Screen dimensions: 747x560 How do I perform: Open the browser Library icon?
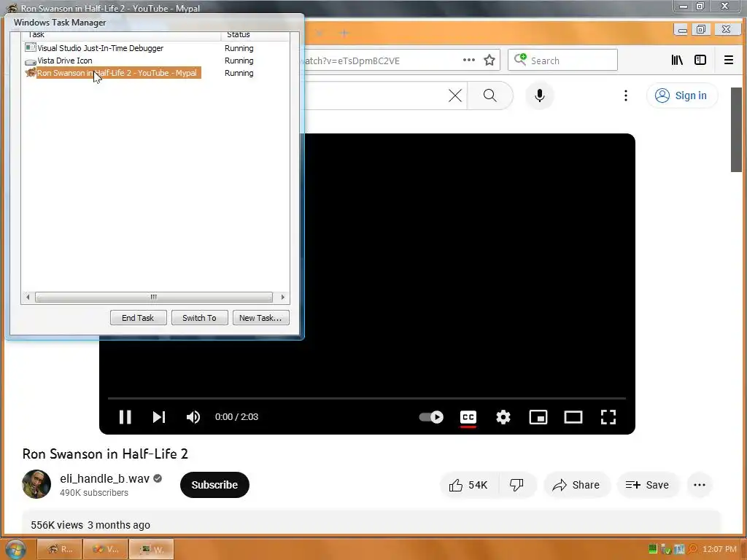677,60
